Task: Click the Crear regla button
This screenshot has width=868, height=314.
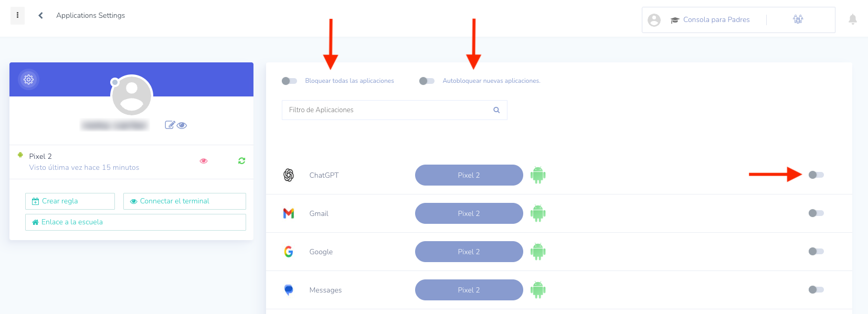Action: [x=70, y=201]
